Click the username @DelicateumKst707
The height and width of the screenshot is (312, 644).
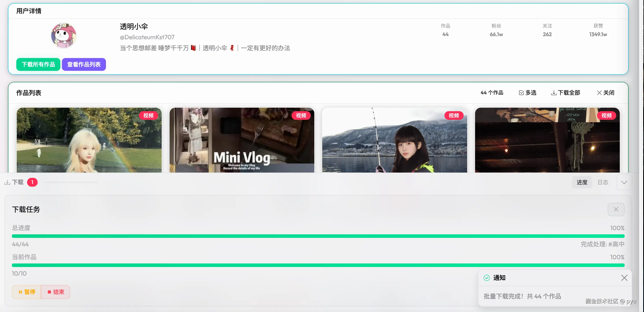pyautogui.click(x=147, y=37)
